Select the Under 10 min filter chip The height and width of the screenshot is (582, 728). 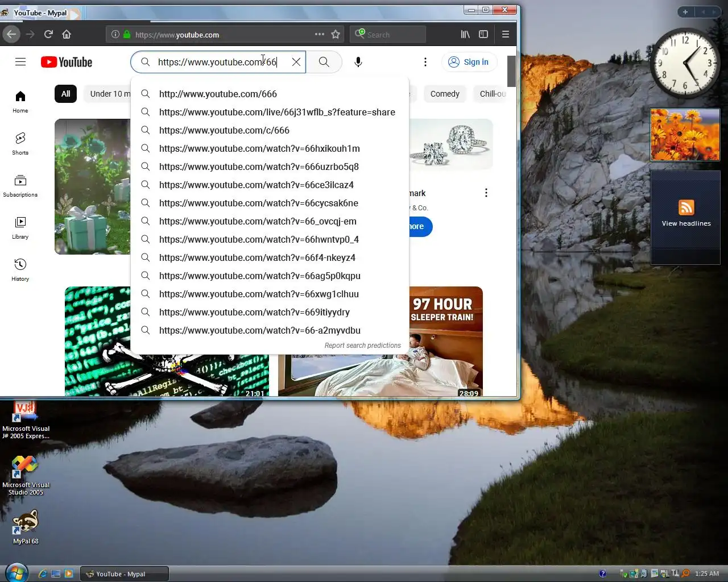coord(108,94)
